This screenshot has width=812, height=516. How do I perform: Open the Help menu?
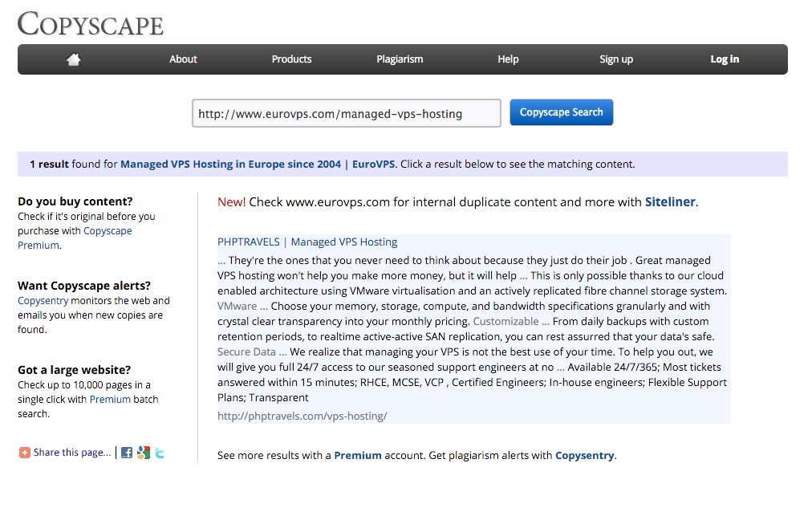508,59
